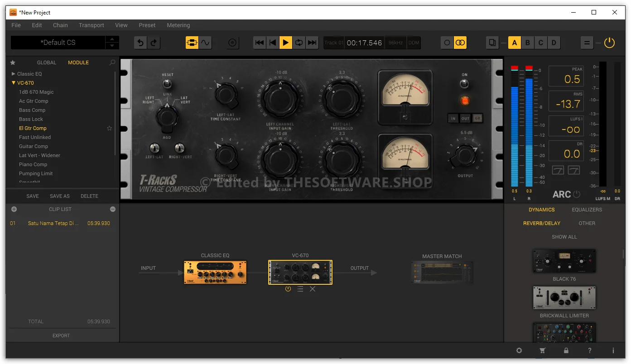Filter modules by EQUALIZERS

pyautogui.click(x=587, y=210)
